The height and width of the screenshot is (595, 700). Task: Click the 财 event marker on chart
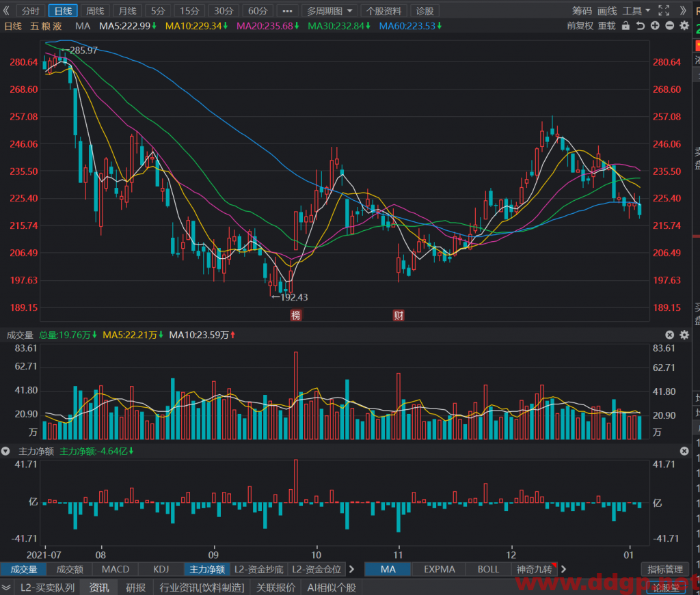(399, 316)
